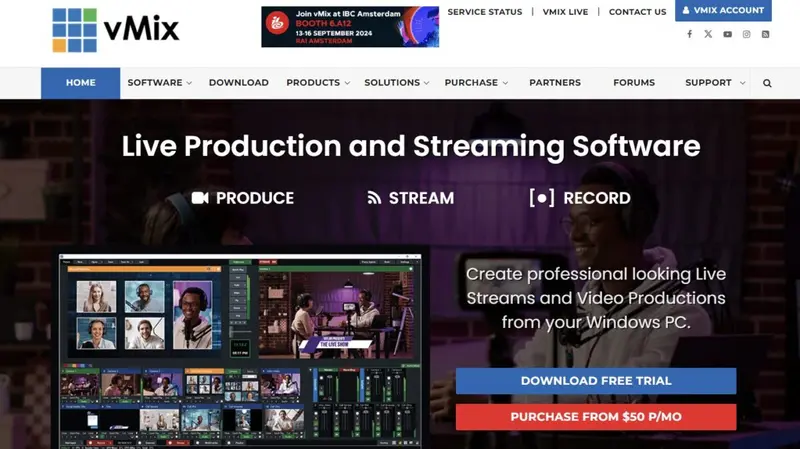Click the Stream feed icon

(x=374, y=198)
